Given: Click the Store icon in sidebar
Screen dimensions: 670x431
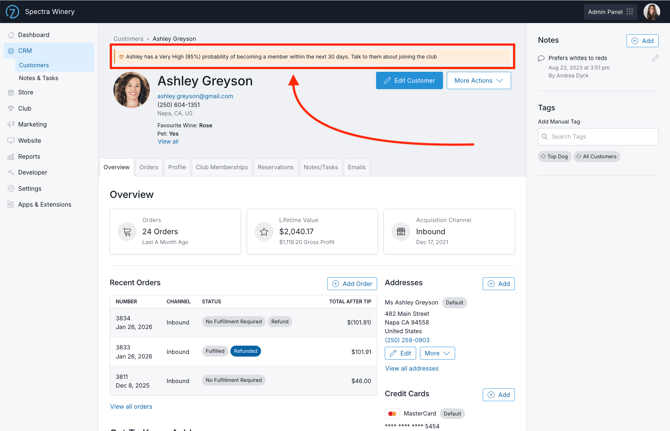Looking at the screenshot, I should tap(11, 92).
